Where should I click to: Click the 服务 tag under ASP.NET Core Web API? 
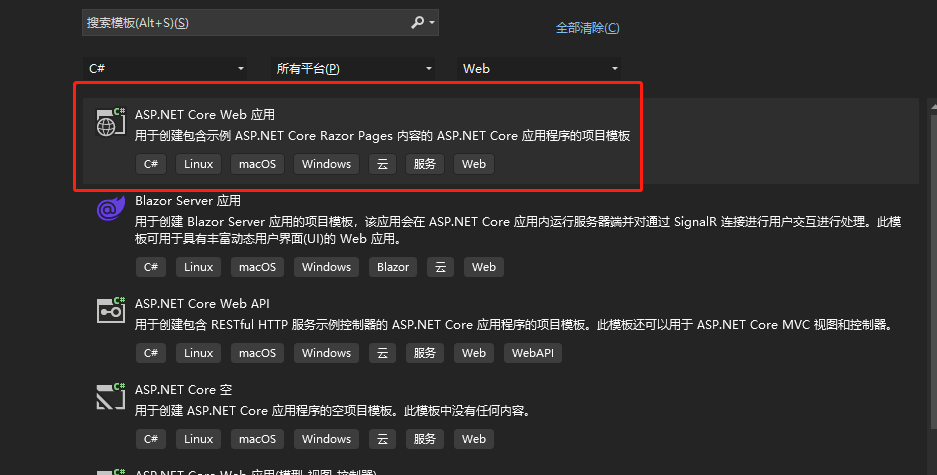pyautogui.click(x=425, y=353)
